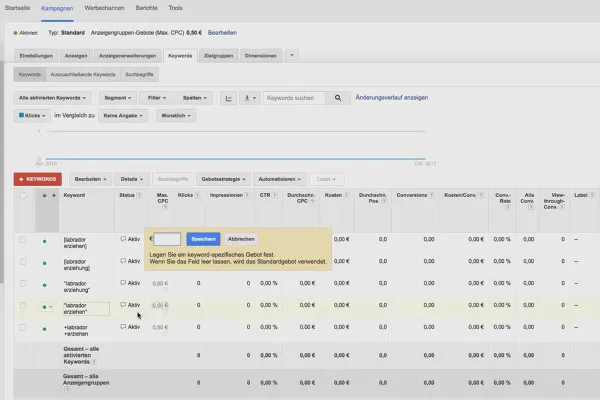
Task: Open the chart toggle icon
Action: pyautogui.click(x=228, y=98)
